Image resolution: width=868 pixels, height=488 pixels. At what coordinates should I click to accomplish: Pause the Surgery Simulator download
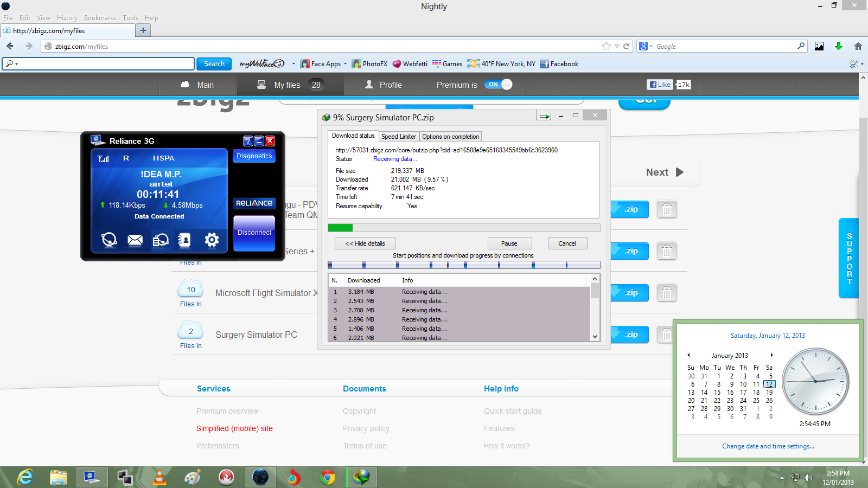tap(509, 243)
